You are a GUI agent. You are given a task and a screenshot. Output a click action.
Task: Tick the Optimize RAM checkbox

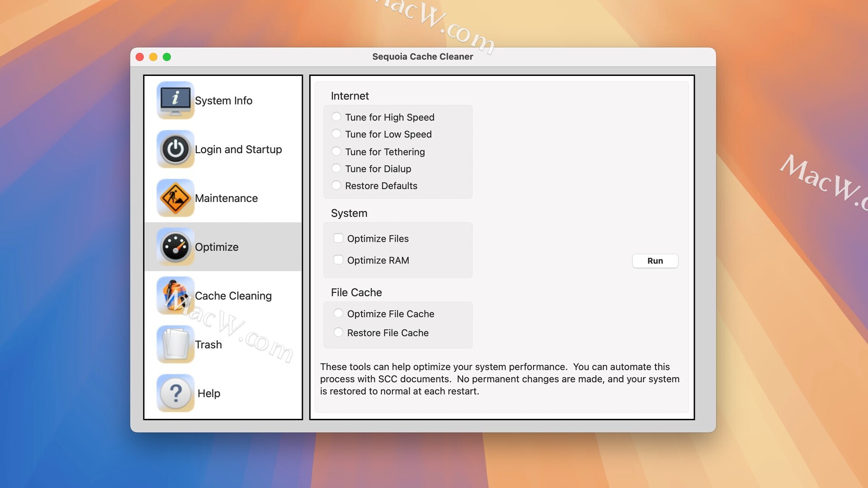coord(338,260)
